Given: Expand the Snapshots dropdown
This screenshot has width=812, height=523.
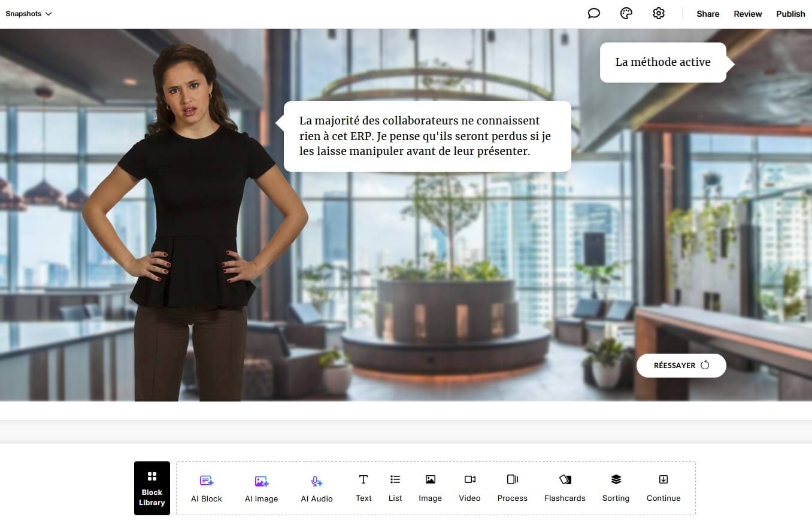Looking at the screenshot, I should (29, 14).
